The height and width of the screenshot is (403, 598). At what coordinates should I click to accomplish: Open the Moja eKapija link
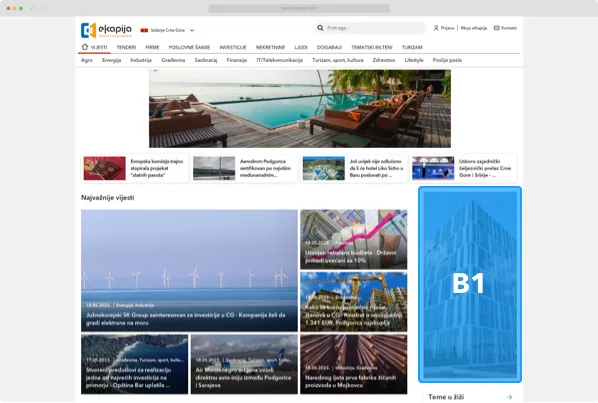tap(474, 28)
